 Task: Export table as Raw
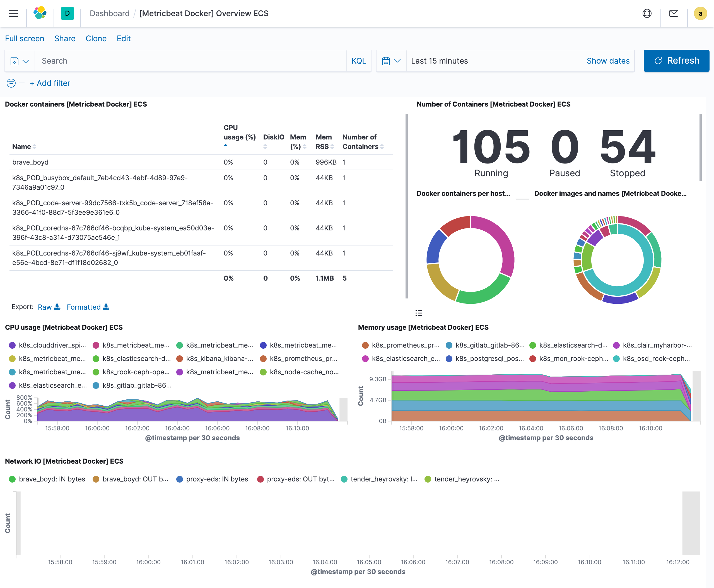[49, 307]
